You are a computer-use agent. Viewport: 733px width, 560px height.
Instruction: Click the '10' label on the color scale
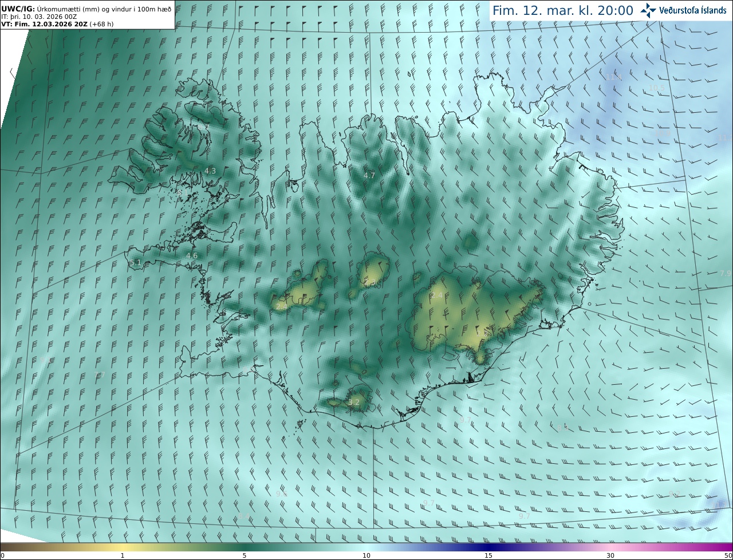pos(366,555)
